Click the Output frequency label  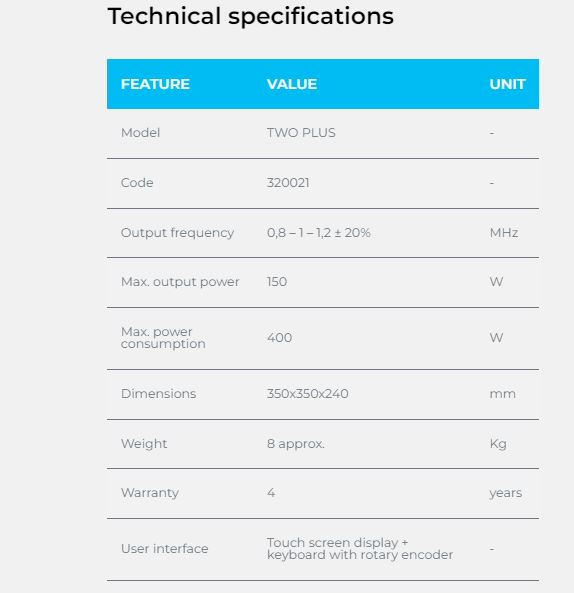[x=177, y=233]
